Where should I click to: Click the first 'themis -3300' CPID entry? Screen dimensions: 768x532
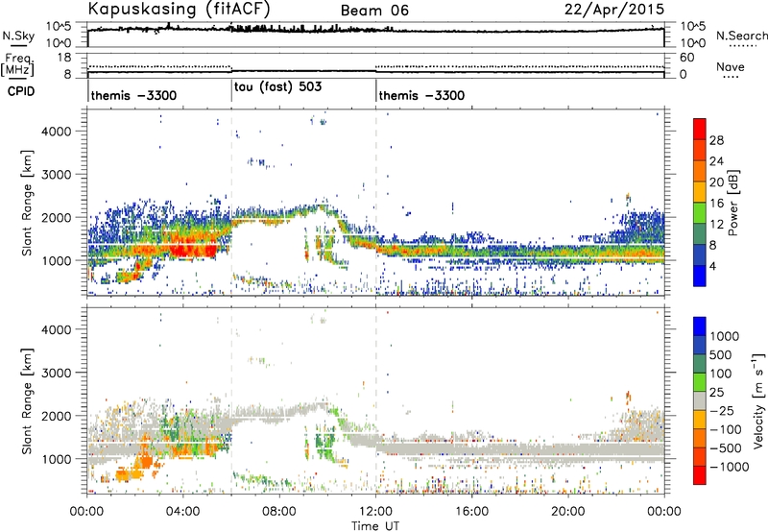(133, 95)
